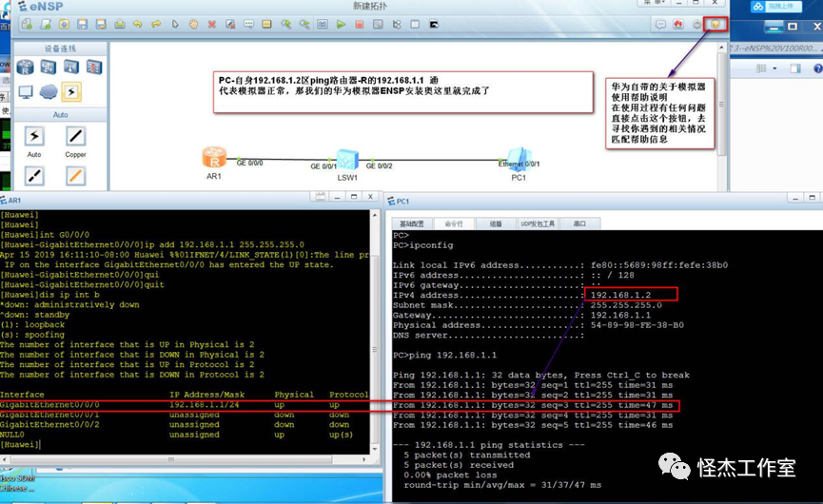
Task: Open the 串口 tab in PC1
Action: click(580, 223)
